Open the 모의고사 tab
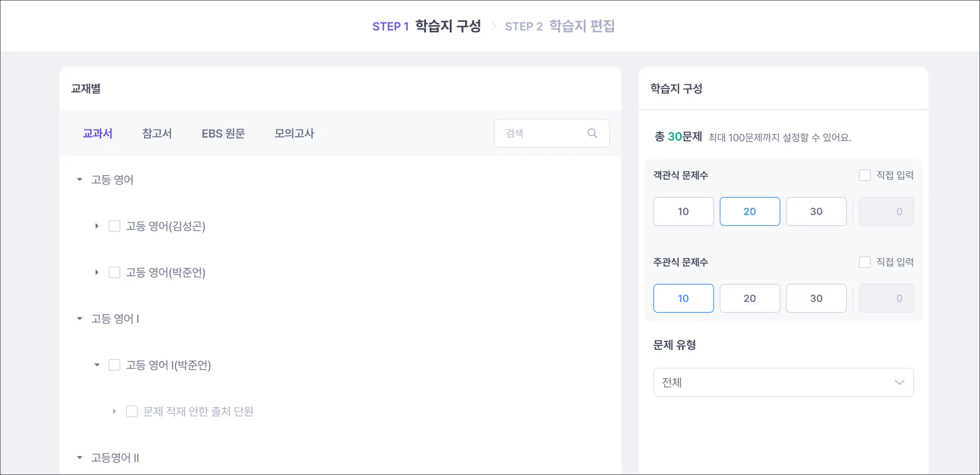The height and width of the screenshot is (475, 980). 294,133
